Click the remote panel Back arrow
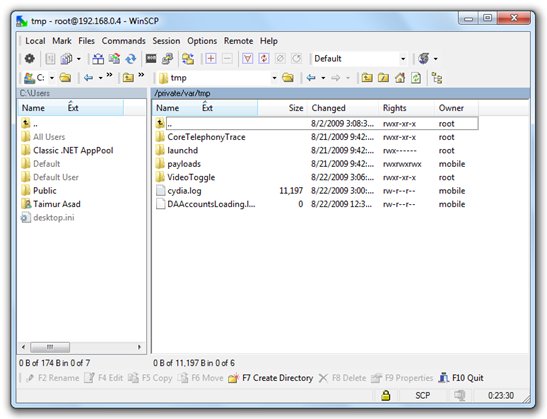The height and width of the screenshot is (419, 547). tap(311, 78)
